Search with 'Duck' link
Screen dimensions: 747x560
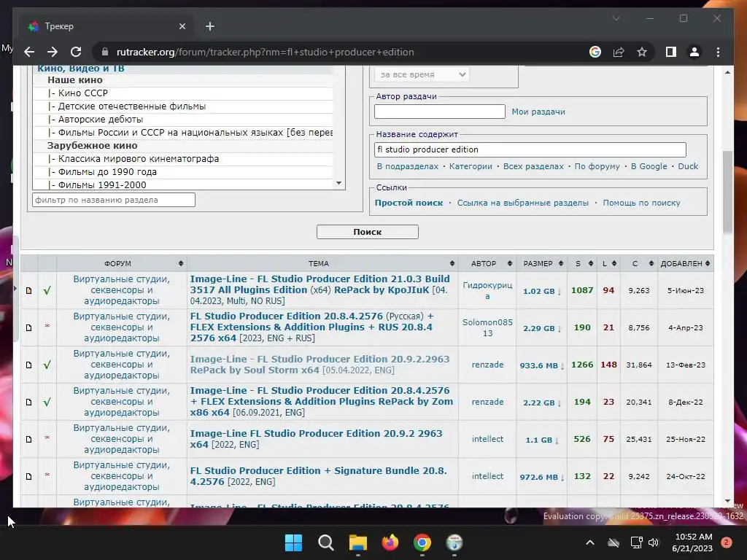click(x=688, y=166)
